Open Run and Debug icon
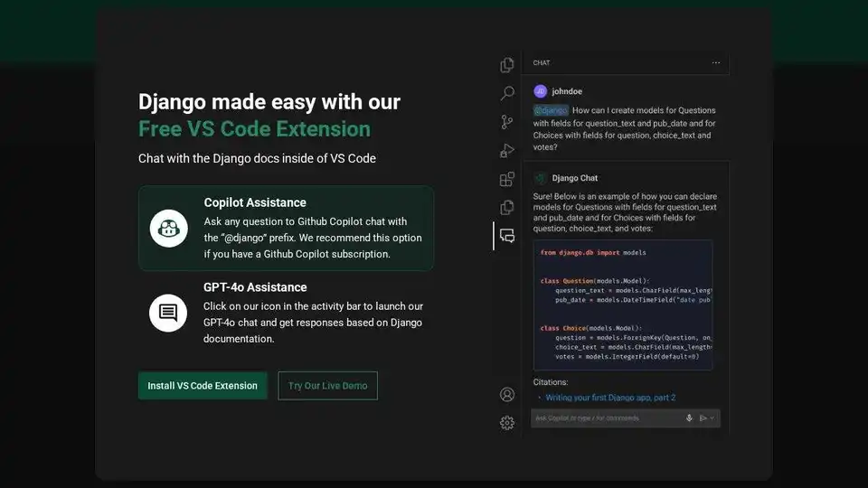868x488 pixels. point(506,151)
